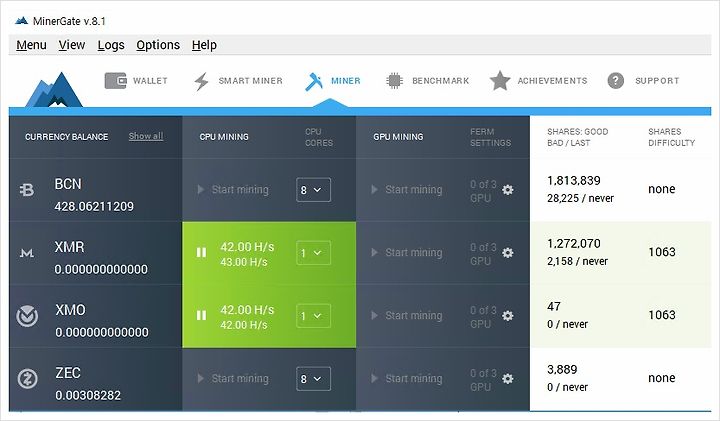Click the ZEC currency icon
This screenshot has height=421, width=720.
27,379
